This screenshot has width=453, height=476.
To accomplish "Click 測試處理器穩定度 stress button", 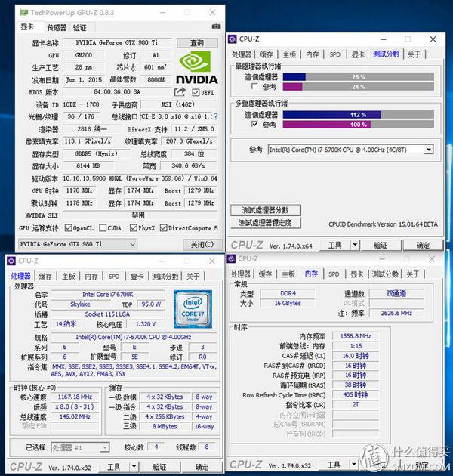I will point(266,223).
